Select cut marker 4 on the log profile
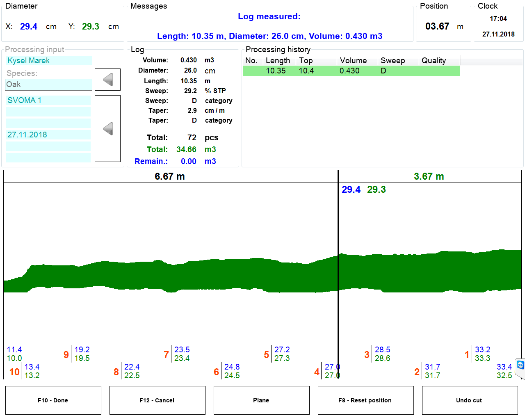Screen dimensions: 525x420 [x=317, y=372]
